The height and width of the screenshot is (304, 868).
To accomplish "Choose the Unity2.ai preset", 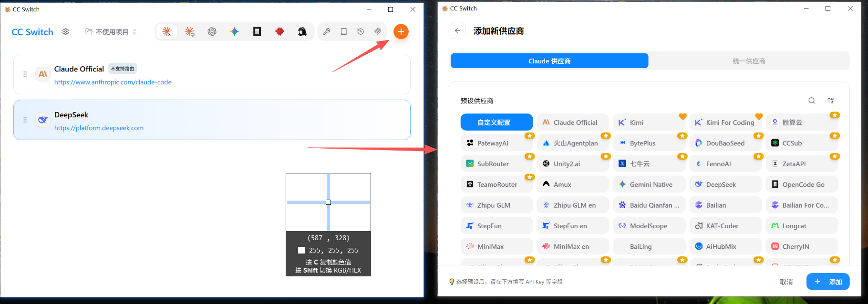I will [x=573, y=163].
